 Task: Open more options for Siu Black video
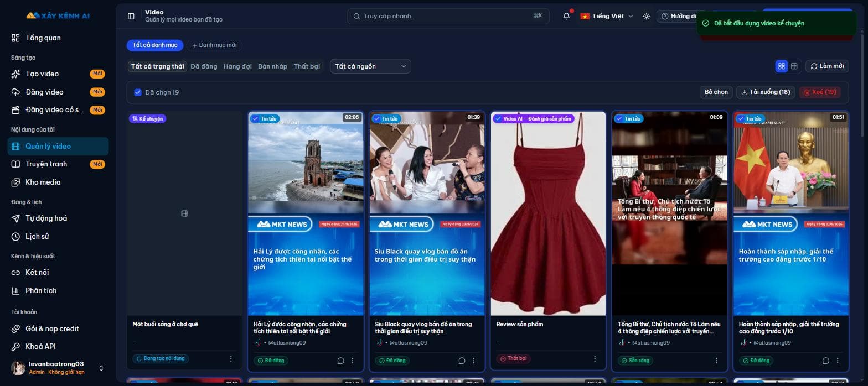click(x=474, y=361)
